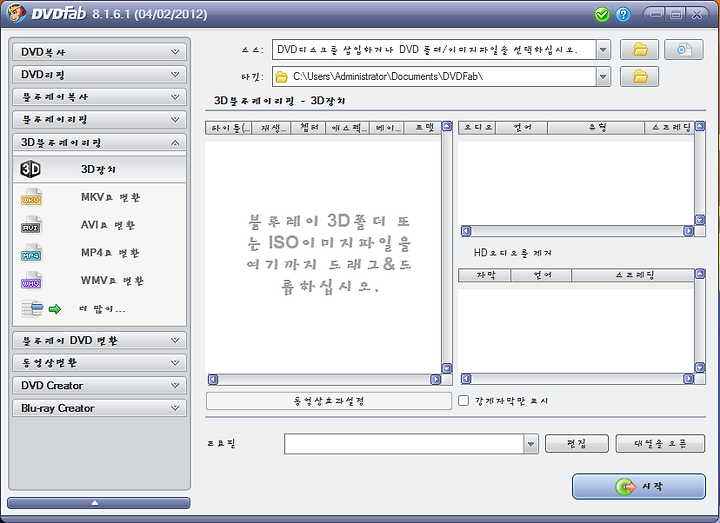
Task: Collapse the 3D Blu-ray ripper section
Action: pos(99,143)
